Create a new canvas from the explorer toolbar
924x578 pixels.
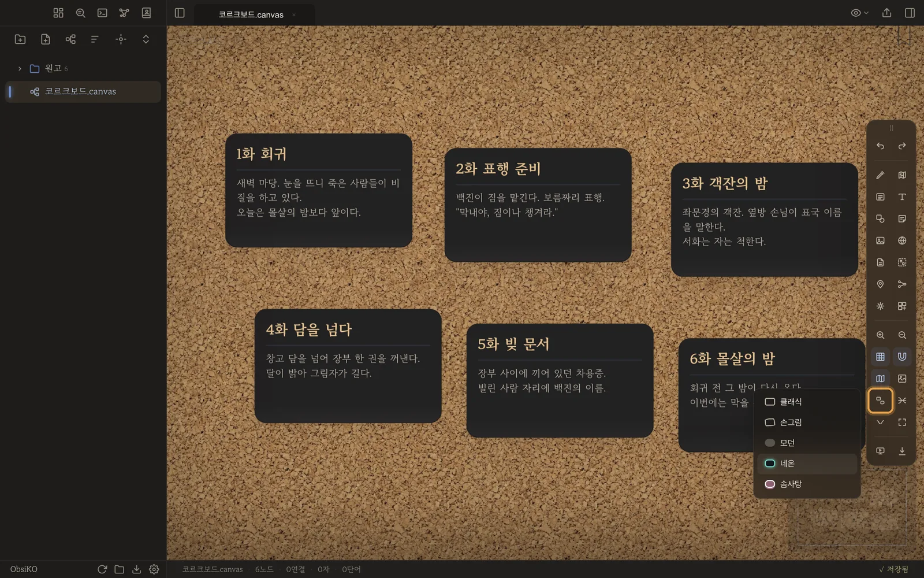70,39
